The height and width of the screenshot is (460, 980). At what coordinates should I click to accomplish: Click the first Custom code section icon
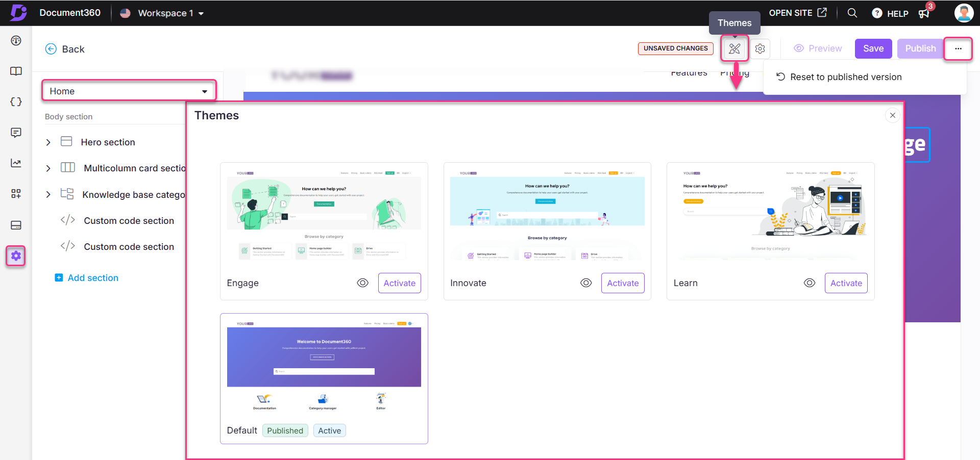68,220
